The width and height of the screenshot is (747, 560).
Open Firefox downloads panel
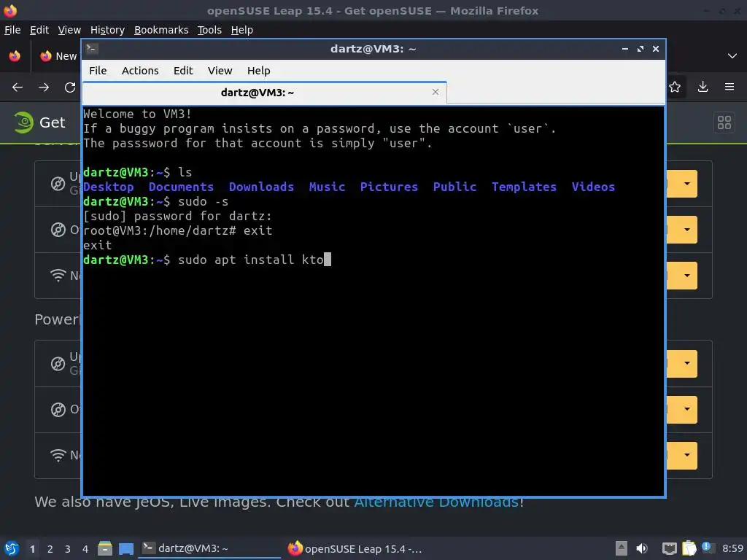[x=703, y=87]
